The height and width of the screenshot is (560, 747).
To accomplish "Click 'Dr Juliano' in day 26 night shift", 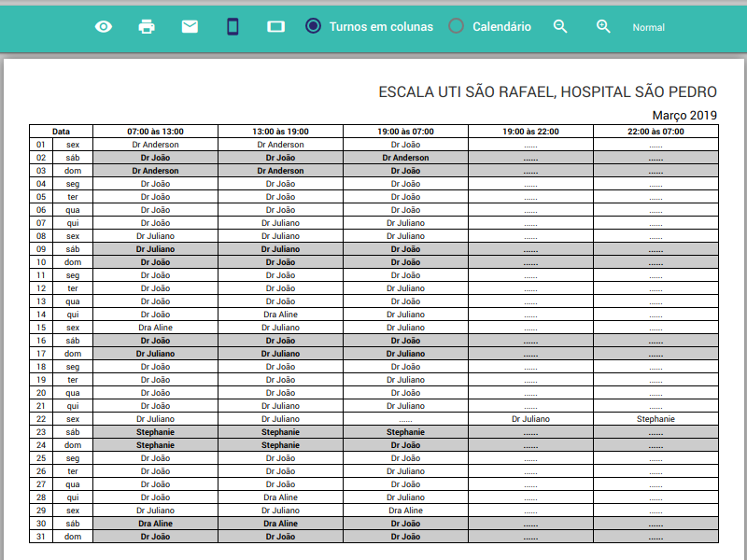I will (405, 471).
